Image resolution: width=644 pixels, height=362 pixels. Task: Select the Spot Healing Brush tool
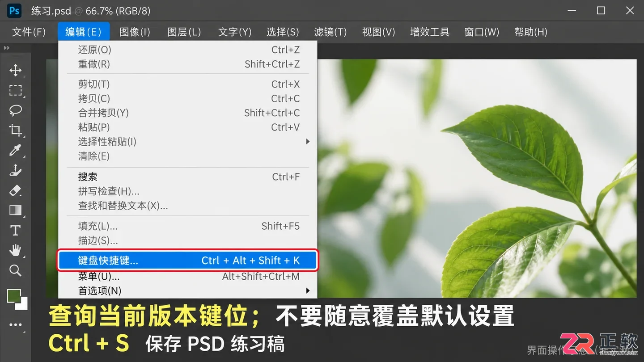16,170
